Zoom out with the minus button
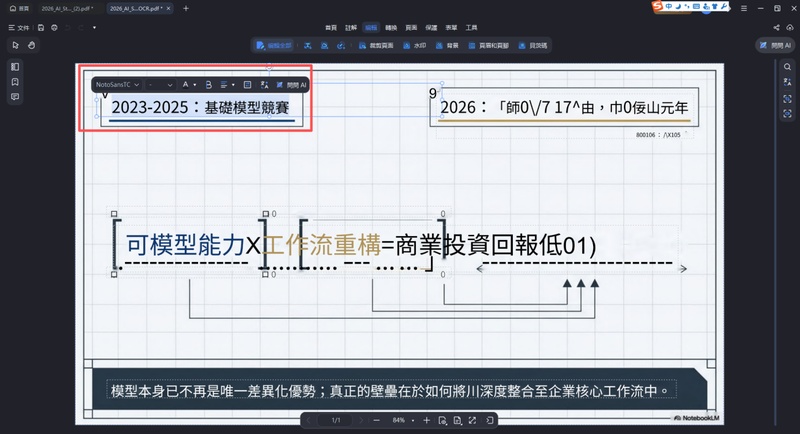 377,420
